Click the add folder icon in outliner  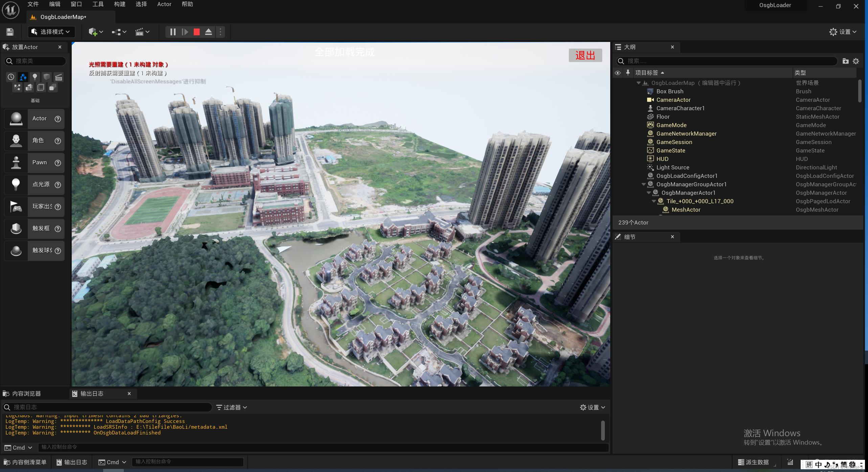click(x=845, y=61)
